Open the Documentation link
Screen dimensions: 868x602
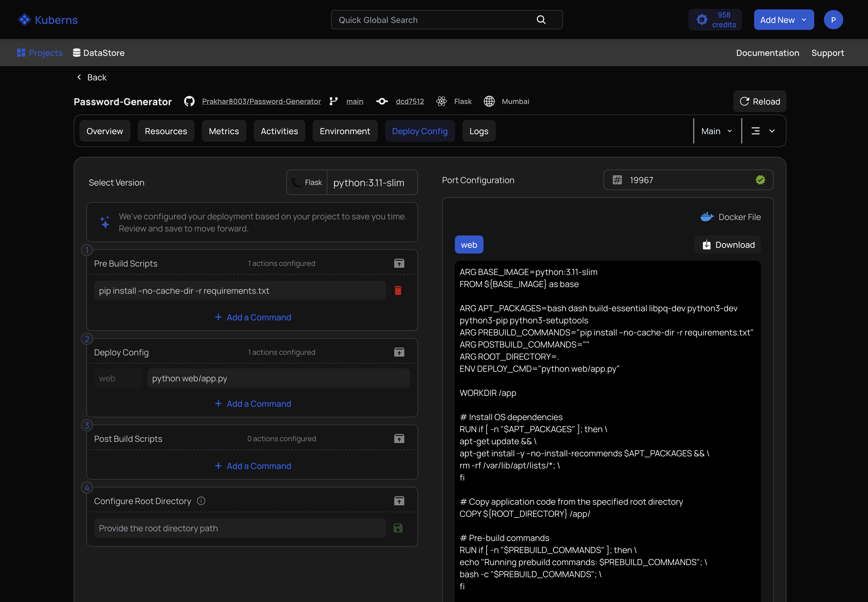pyautogui.click(x=768, y=53)
